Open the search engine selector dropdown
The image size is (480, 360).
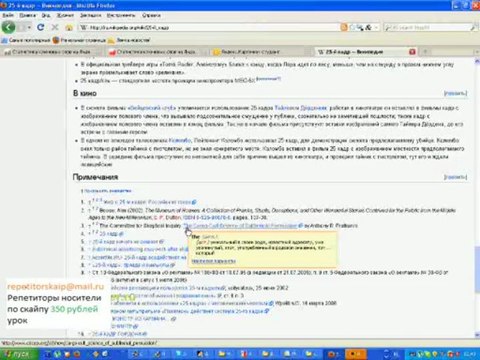(x=388, y=27)
